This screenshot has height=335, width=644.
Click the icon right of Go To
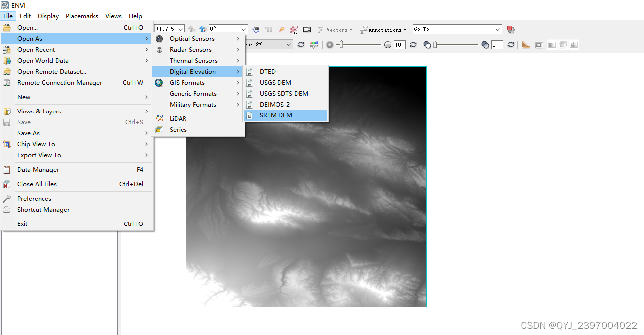click(511, 30)
